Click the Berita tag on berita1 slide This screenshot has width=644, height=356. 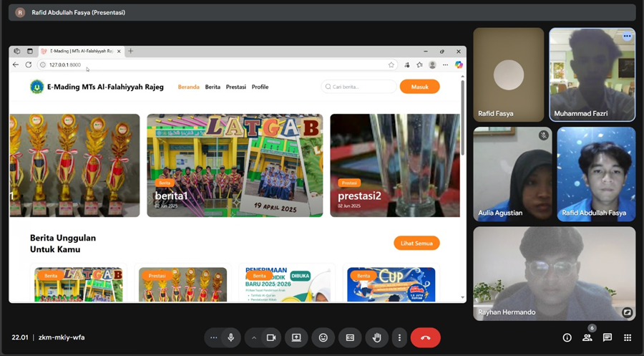165,183
